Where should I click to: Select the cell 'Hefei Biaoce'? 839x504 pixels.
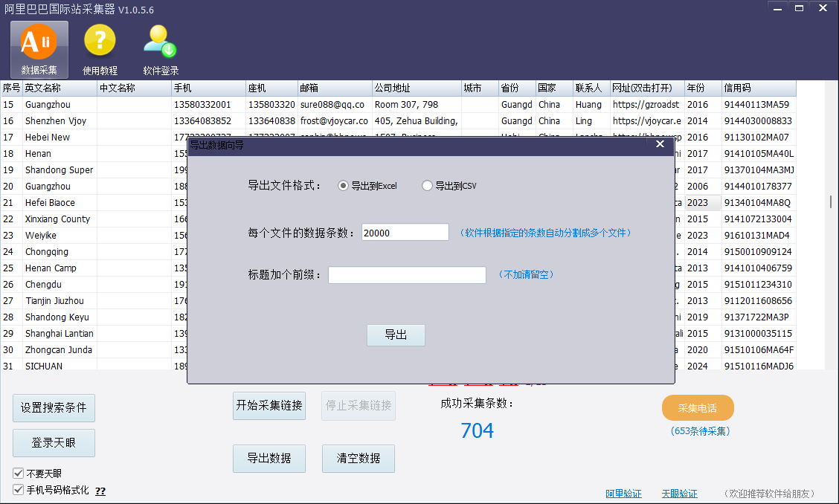tap(60, 203)
